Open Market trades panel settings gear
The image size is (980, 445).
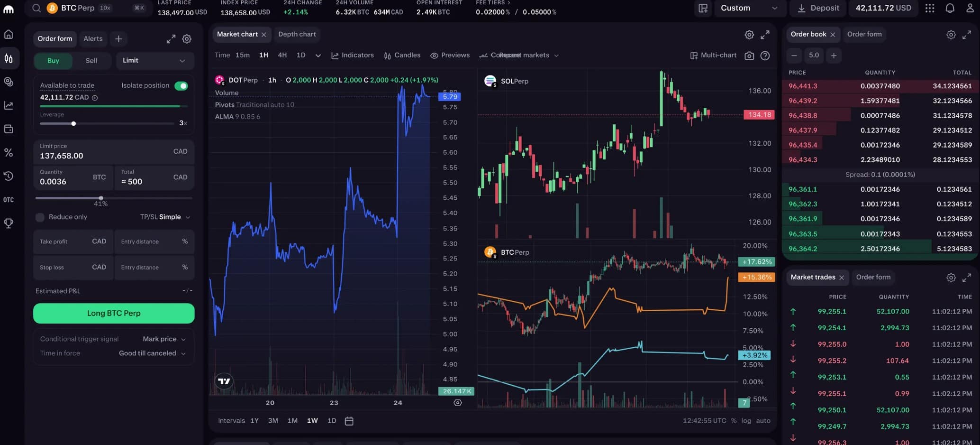[x=951, y=278]
